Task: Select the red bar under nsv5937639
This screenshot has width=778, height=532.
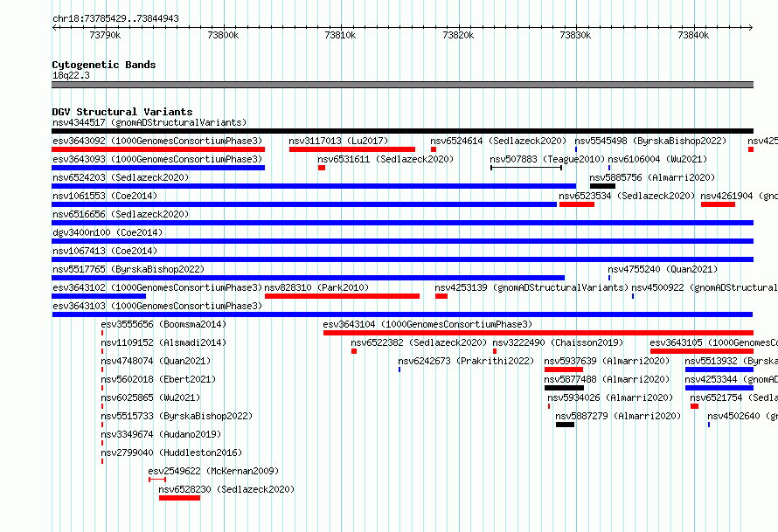Action: 564,370
